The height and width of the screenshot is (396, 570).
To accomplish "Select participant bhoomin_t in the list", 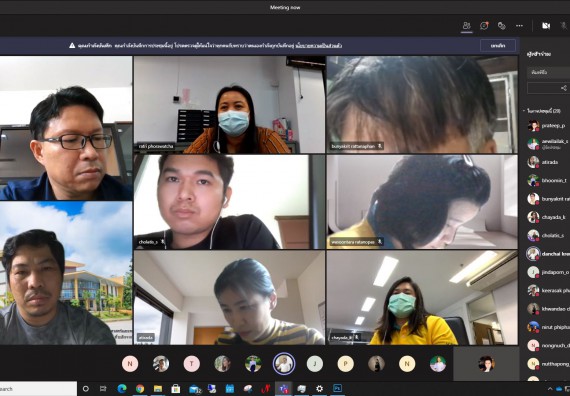I will (x=548, y=180).
